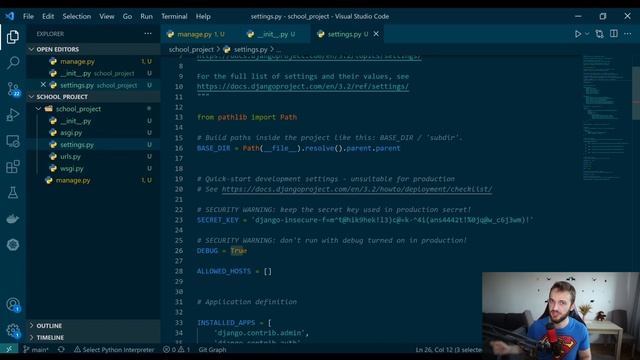Image resolution: width=640 pixels, height=360 pixels.
Task: Click the editor vertical scrollbar
Action: 636,93
